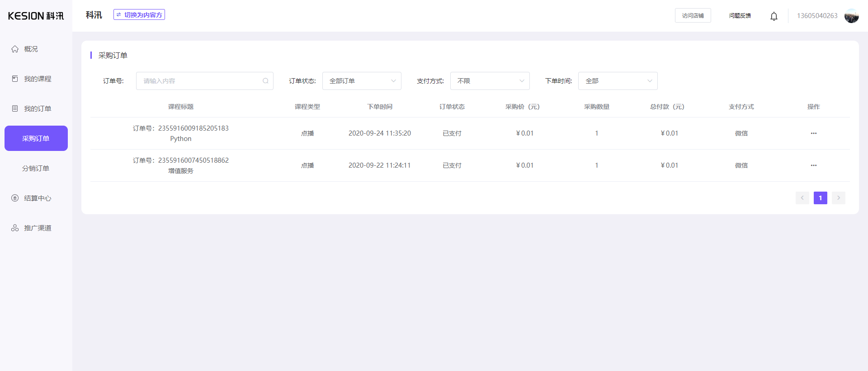Click the 切换为内容方 button
868x371 pixels.
click(x=139, y=15)
